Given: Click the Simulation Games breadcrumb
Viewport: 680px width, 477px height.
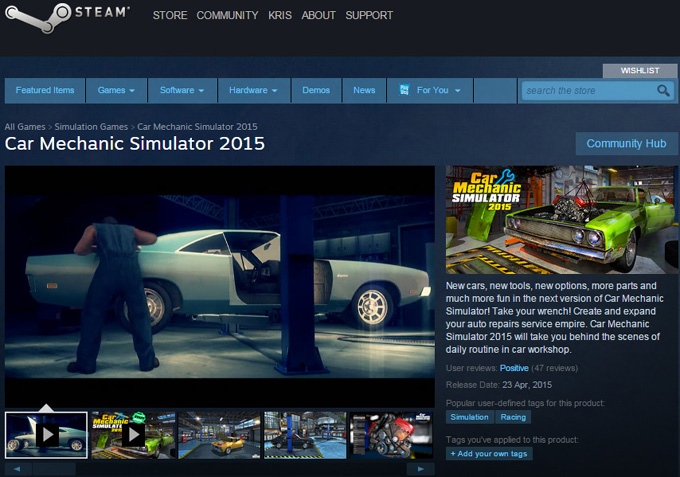Looking at the screenshot, I should coord(91,127).
